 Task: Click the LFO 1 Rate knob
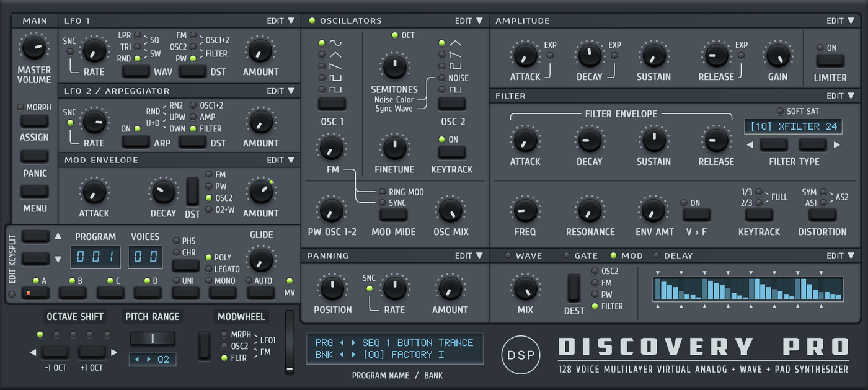[x=94, y=50]
